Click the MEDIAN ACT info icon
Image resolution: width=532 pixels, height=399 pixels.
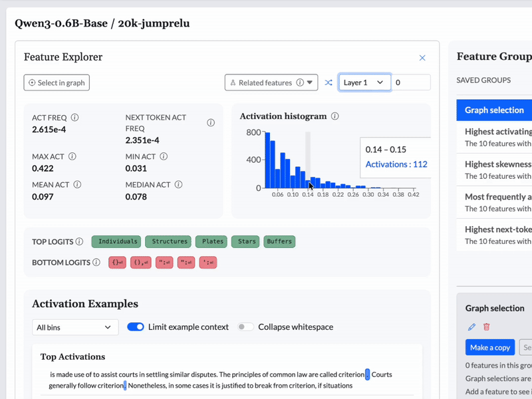click(x=178, y=185)
